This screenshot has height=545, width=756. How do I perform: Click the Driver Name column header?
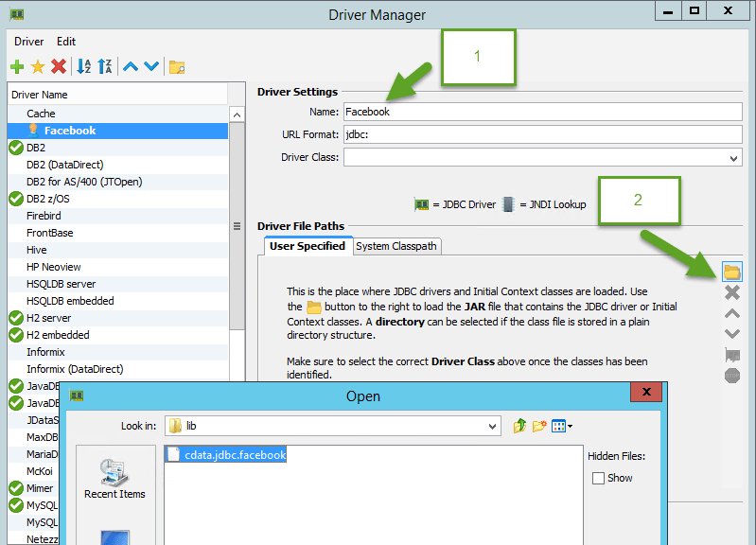(x=117, y=95)
